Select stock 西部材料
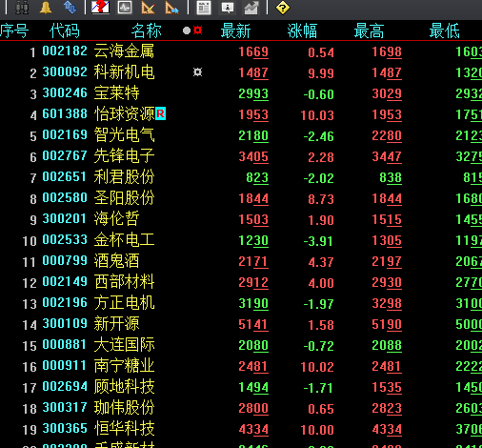This screenshot has width=482, height=448. (124, 282)
